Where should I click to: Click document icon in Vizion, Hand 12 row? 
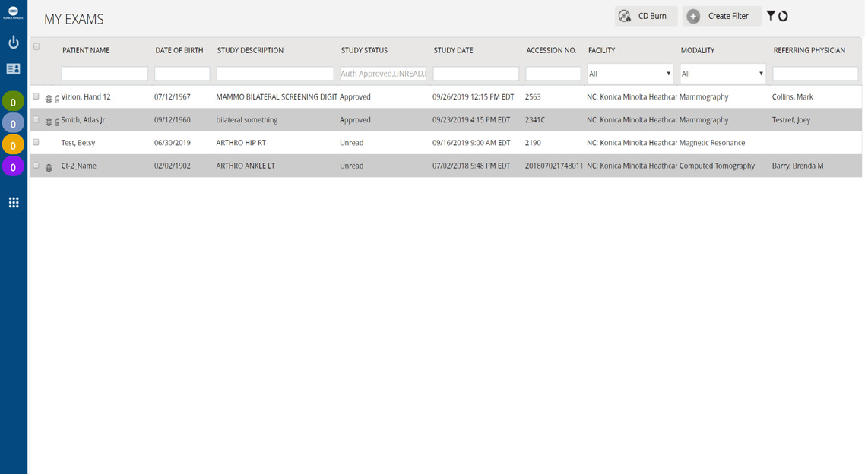pyautogui.click(x=57, y=99)
